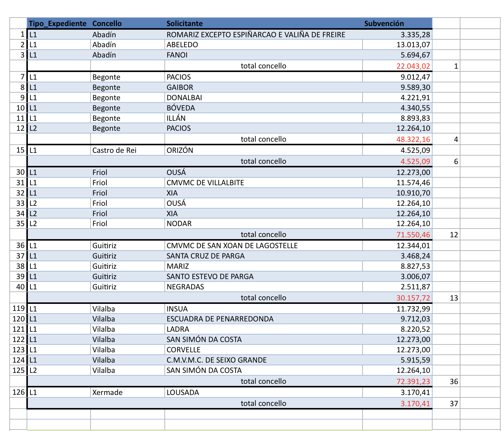Select the NEGRADAS solicitante cell
This screenshot has height=431, width=504.
click(x=264, y=287)
